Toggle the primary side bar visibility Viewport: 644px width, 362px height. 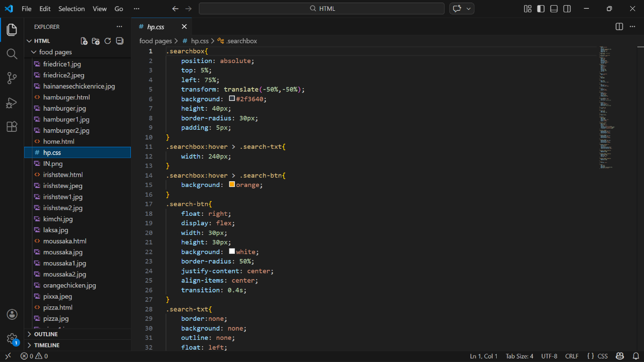[540, 9]
